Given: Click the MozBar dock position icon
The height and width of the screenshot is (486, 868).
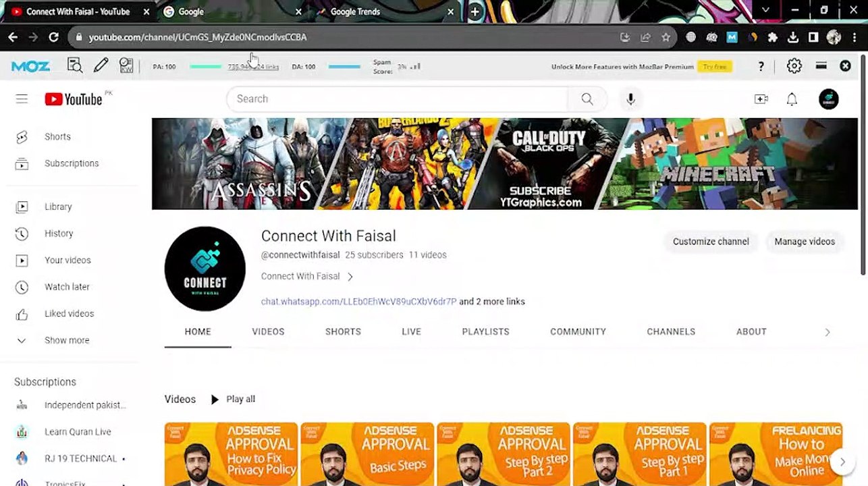Looking at the screenshot, I should (x=821, y=66).
